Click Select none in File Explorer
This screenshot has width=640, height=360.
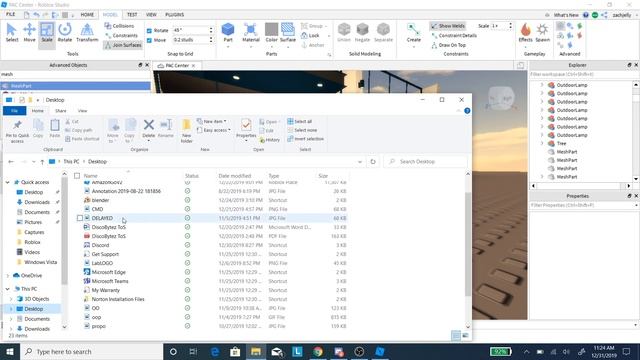click(302, 130)
